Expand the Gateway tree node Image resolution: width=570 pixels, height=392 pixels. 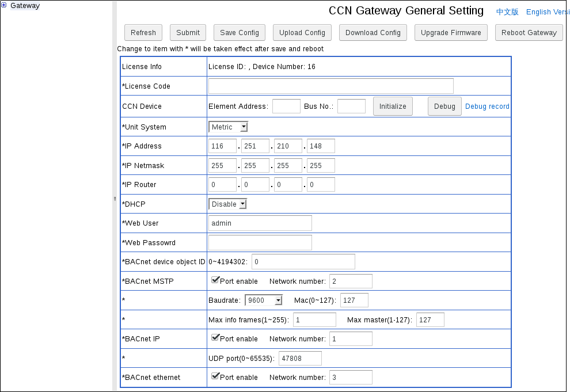[x=3, y=5]
